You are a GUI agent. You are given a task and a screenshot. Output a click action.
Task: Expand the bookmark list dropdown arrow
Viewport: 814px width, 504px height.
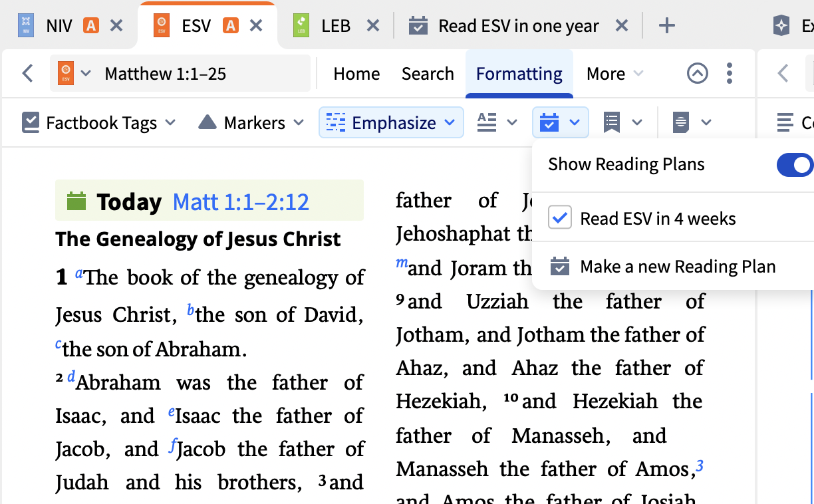tap(637, 122)
